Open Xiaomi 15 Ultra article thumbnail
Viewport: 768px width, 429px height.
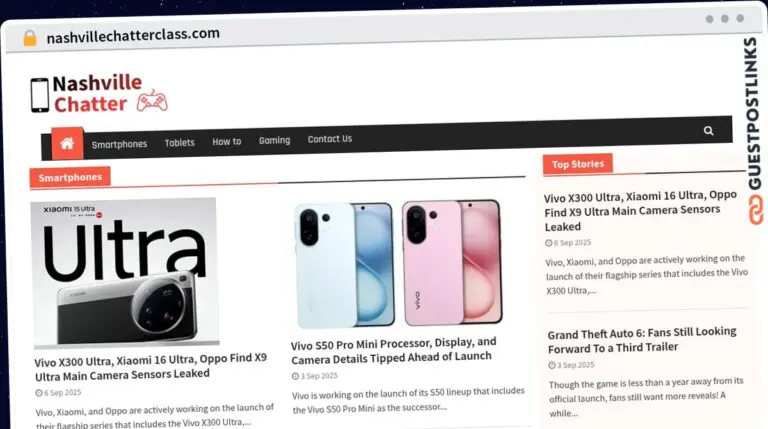[124, 272]
